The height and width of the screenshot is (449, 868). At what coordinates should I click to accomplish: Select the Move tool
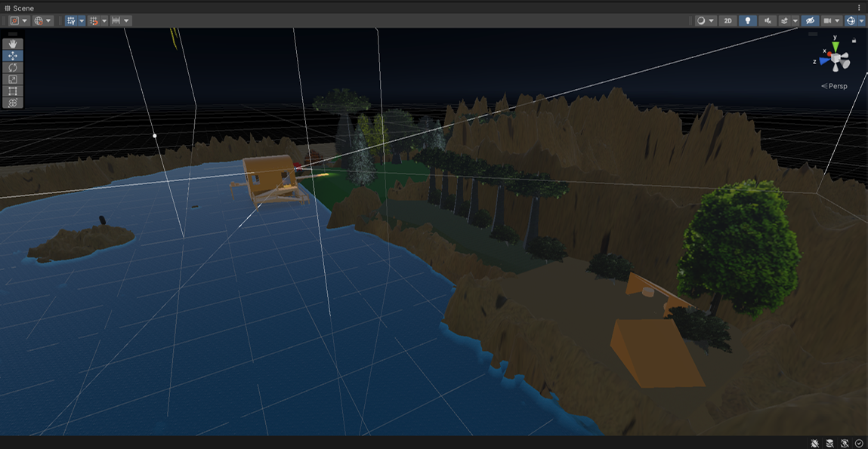[x=13, y=56]
